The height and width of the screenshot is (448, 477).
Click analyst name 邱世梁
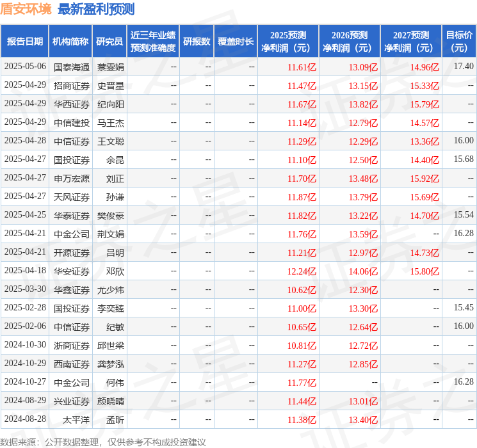[x=110, y=346]
